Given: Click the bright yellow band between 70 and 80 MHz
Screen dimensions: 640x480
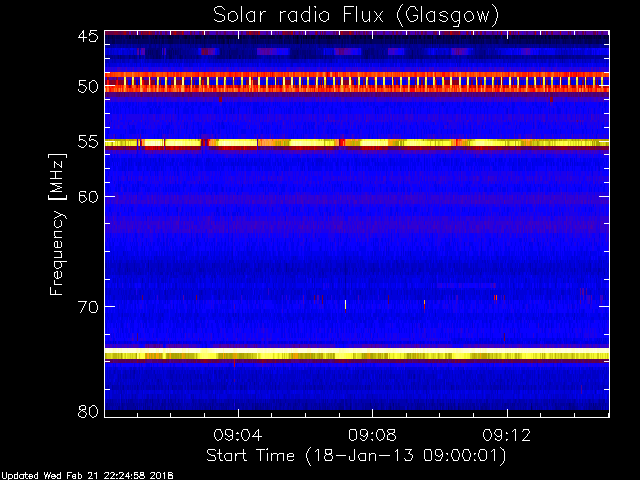Looking at the screenshot, I should pos(357,354).
